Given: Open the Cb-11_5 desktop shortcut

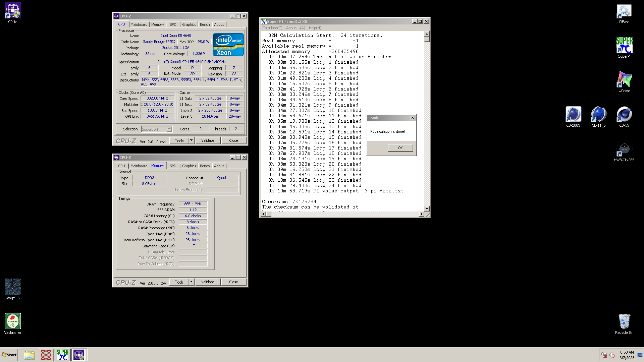Looking at the screenshot, I should coord(598,117).
